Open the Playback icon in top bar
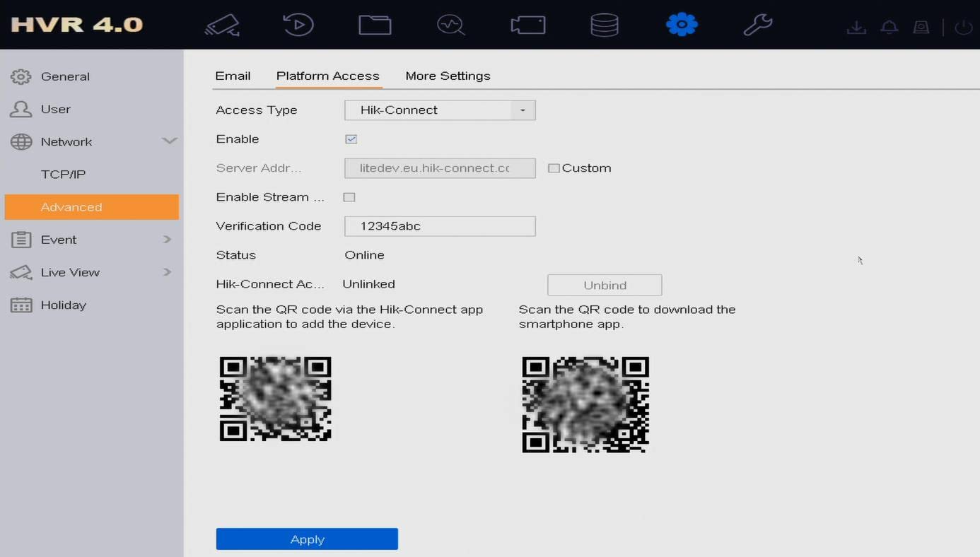Screen dimensions: 980x557 [x=298, y=25]
